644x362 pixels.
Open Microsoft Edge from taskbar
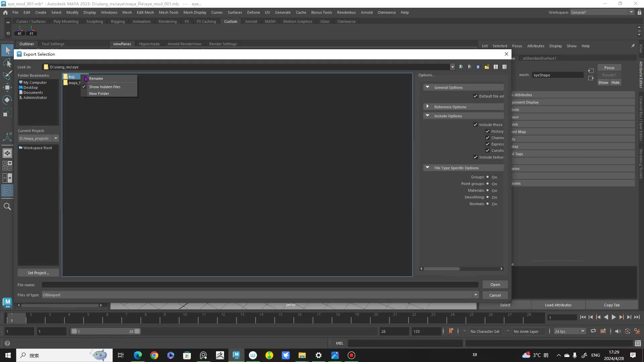[x=138, y=355]
